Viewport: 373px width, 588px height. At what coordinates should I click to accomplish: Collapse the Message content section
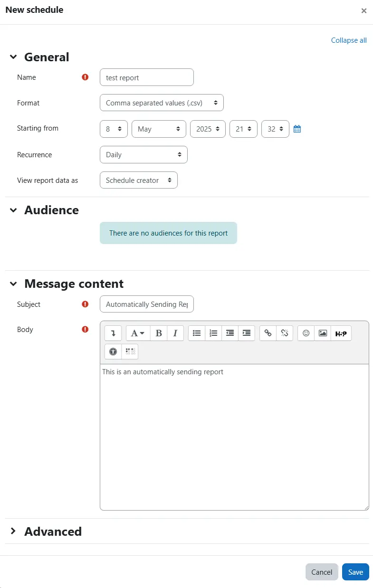pyautogui.click(x=13, y=284)
